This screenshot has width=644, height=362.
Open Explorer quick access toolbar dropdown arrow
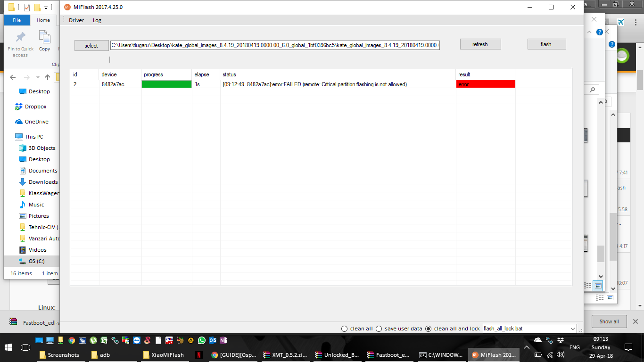pos(46,8)
